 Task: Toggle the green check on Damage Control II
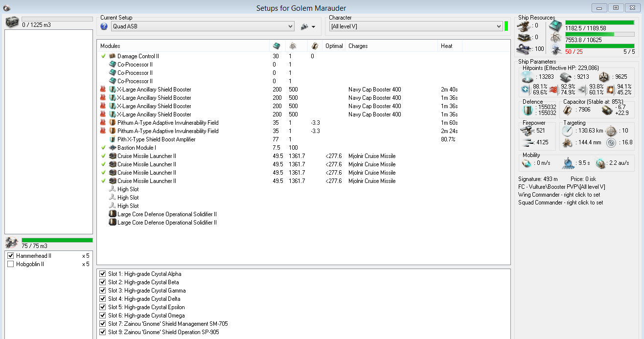[103, 56]
